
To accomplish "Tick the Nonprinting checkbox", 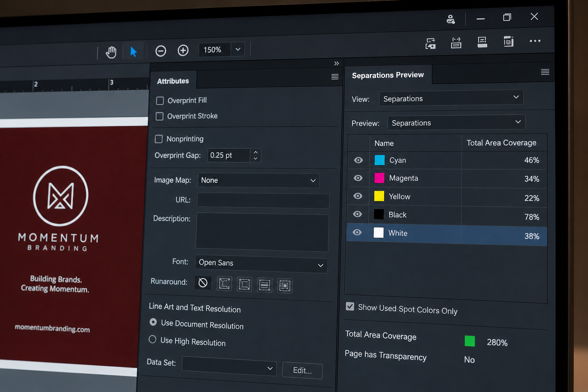I will (158, 139).
